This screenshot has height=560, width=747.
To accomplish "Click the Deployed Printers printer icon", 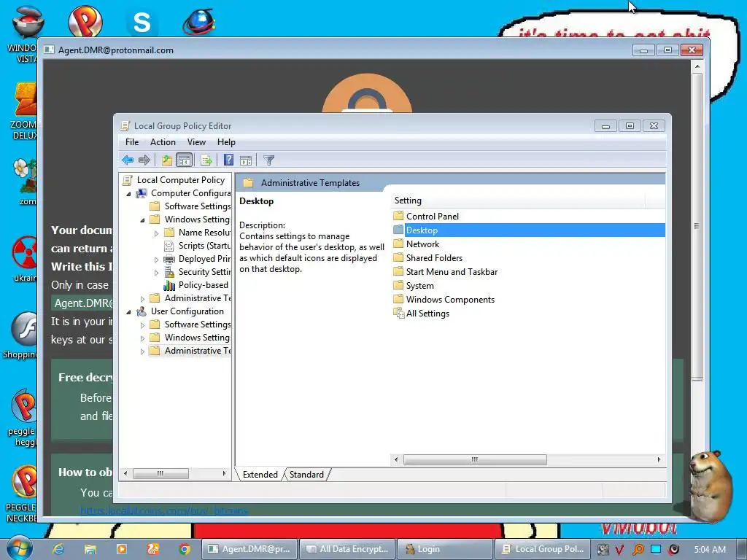I will click(169, 259).
